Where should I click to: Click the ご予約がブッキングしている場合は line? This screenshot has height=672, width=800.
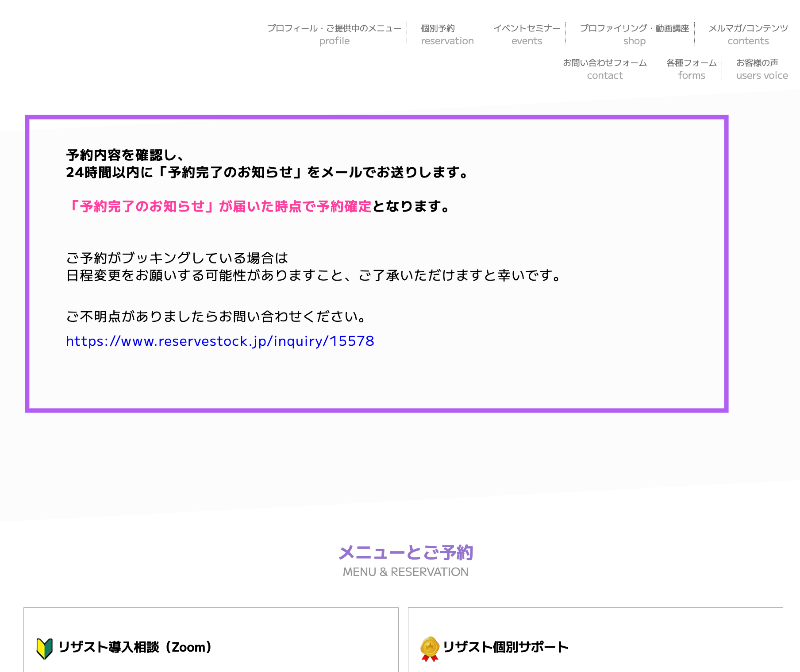(x=177, y=258)
